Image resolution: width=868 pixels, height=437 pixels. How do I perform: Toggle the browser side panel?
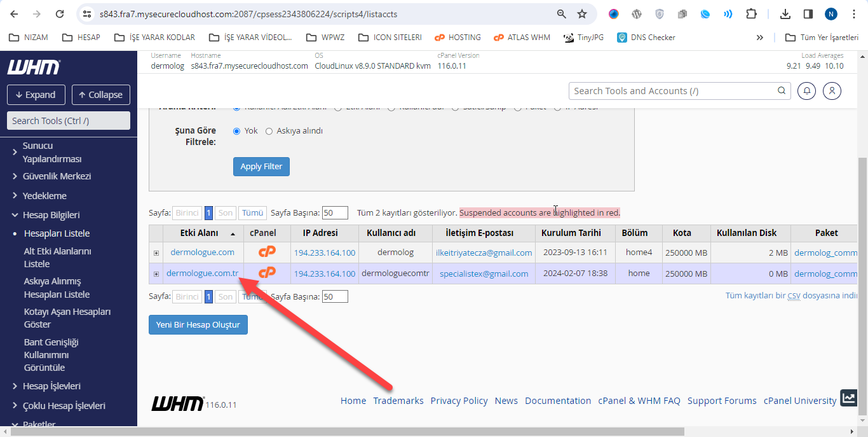tap(808, 14)
